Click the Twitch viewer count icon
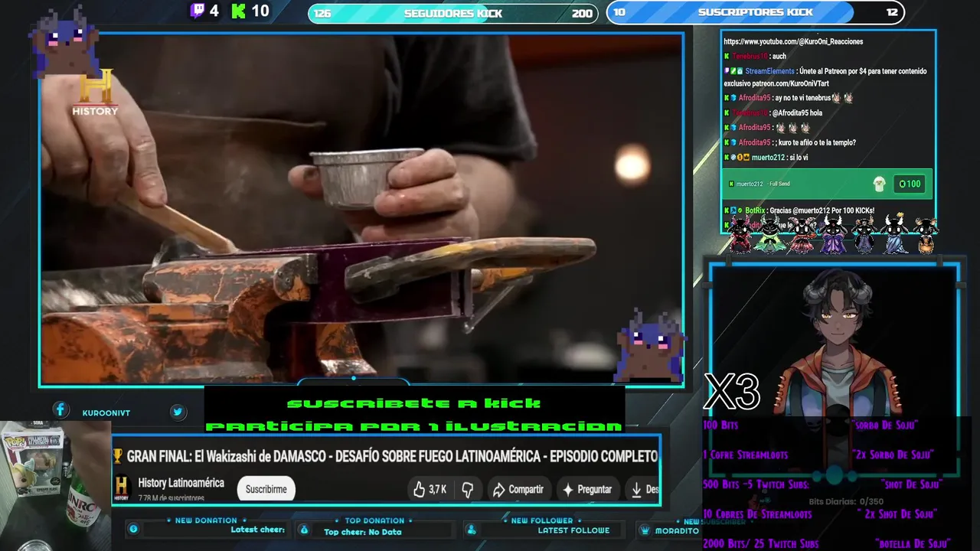980x551 pixels. (x=198, y=11)
